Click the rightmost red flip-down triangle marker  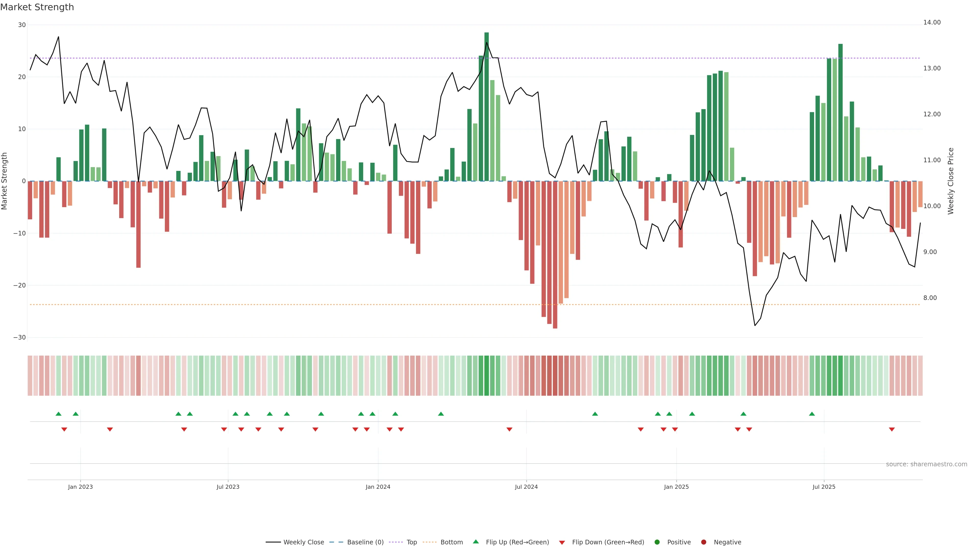pos(892,429)
